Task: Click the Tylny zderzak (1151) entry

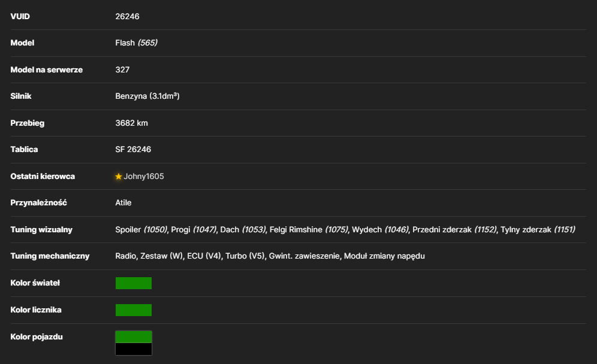Action: 538,230
